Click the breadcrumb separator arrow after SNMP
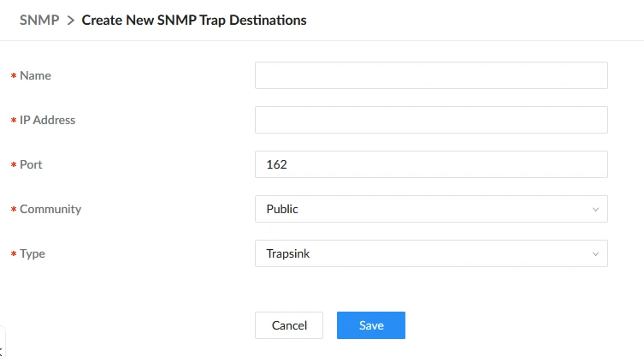The image size is (644, 357). (x=71, y=21)
